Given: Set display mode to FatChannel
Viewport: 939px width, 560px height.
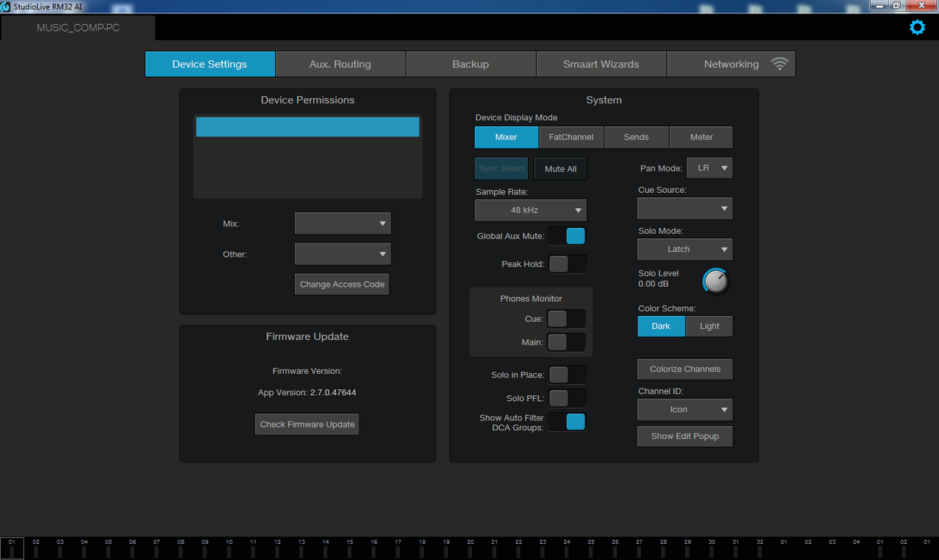Looking at the screenshot, I should (x=571, y=137).
